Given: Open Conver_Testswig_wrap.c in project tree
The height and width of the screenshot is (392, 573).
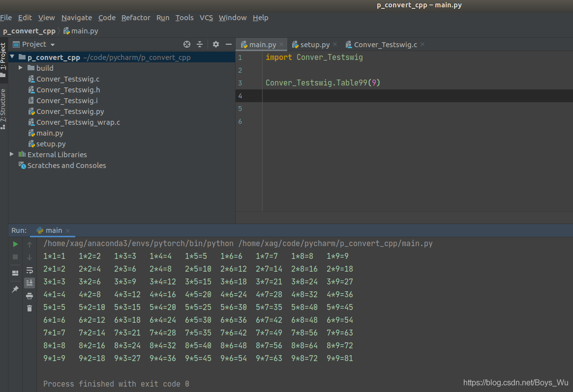Looking at the screenshot, I should click(x=78, y=122).
